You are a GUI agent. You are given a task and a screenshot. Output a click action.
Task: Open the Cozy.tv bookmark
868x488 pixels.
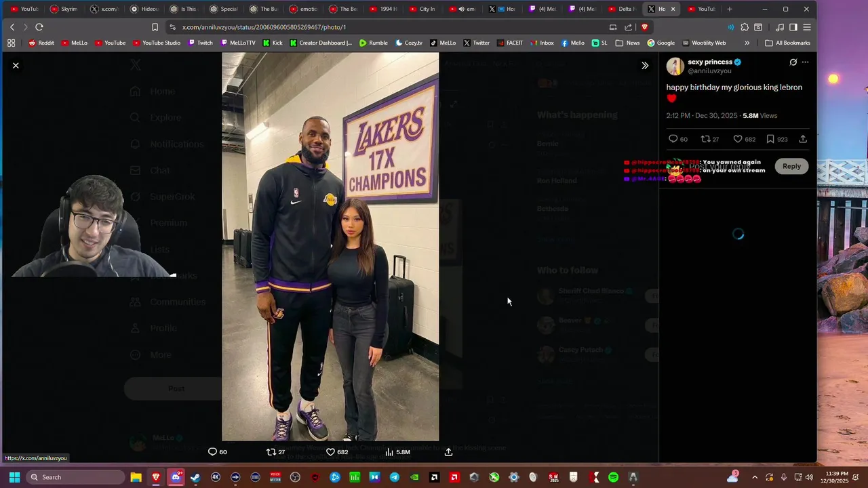click(409, 43)
